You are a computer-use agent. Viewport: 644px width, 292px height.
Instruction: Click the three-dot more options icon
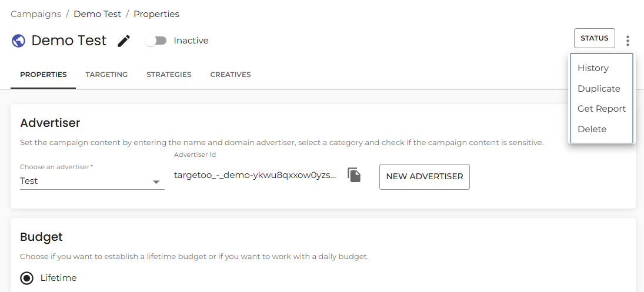tap(628, 41)
